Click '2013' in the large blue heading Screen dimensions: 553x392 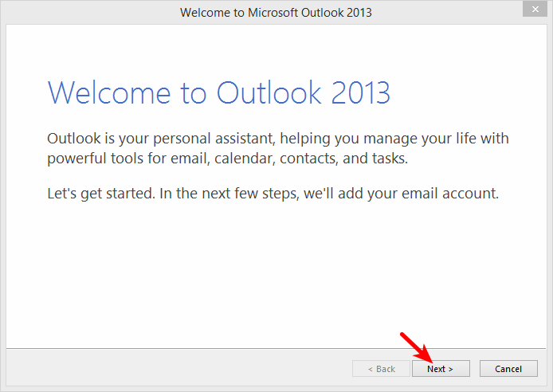pyautogui.click(x=360, y=92)
